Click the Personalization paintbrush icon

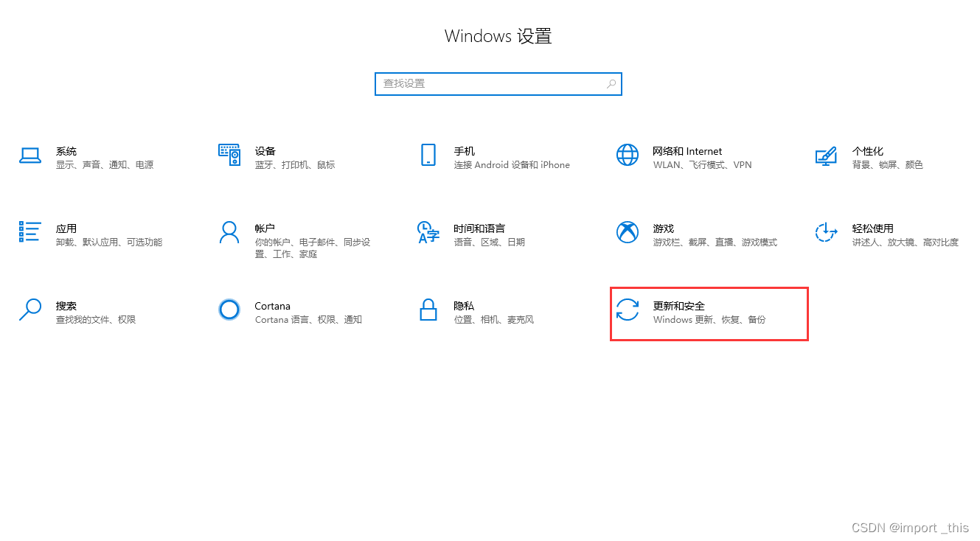tap(826, 156)
